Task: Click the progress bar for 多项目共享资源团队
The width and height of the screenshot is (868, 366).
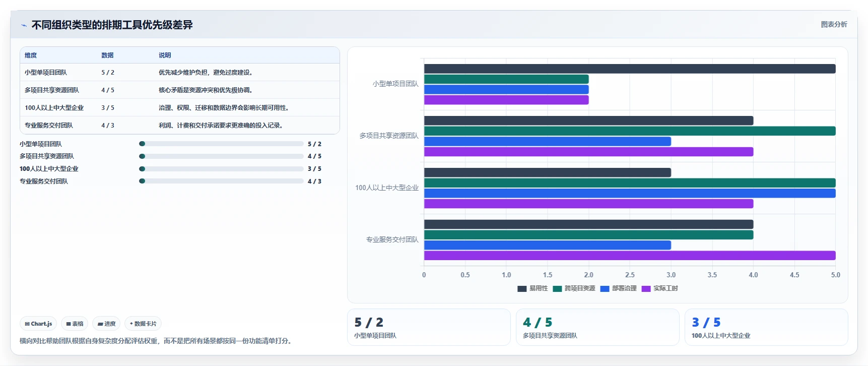Action: (221, 156)
